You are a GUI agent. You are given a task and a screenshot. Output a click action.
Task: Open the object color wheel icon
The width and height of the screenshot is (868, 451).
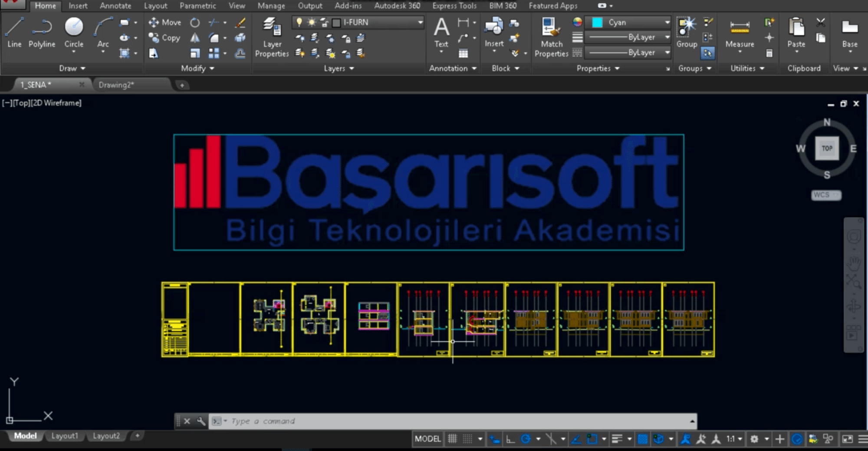[x=577, y=22]
